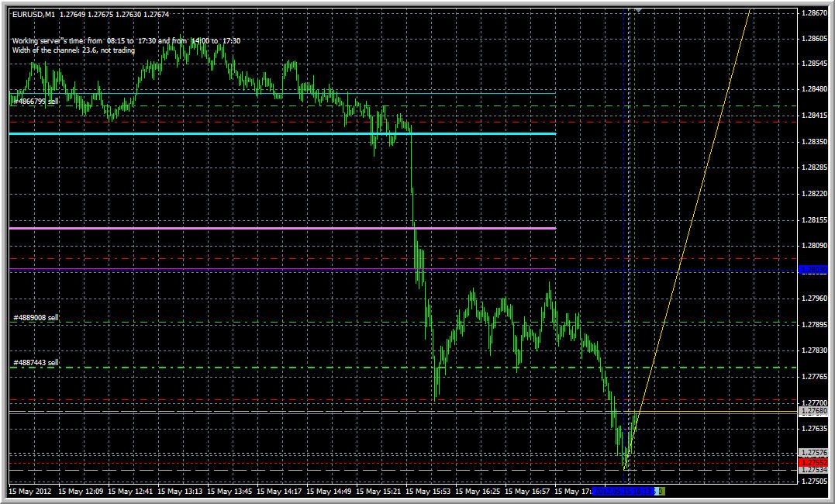Select the yellow dotted vertical line
This screenshot has height=504, width=835.
[x=634, y=245]
